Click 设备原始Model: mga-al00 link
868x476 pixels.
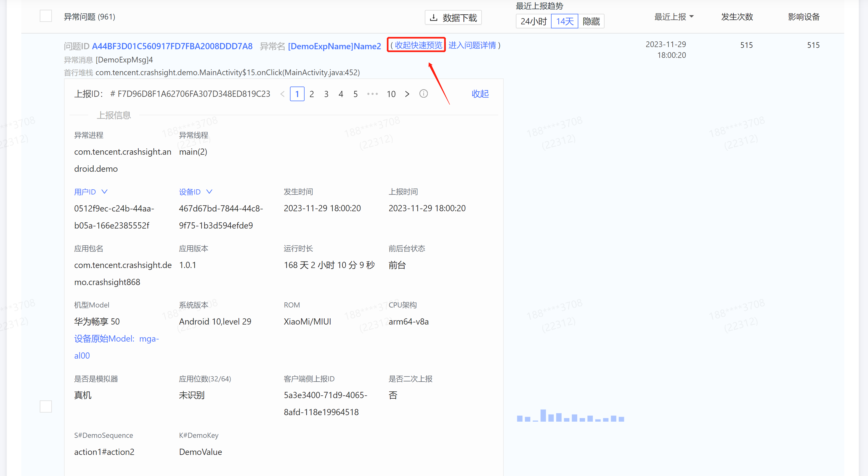pyautogui.click(x=116, y=347)
